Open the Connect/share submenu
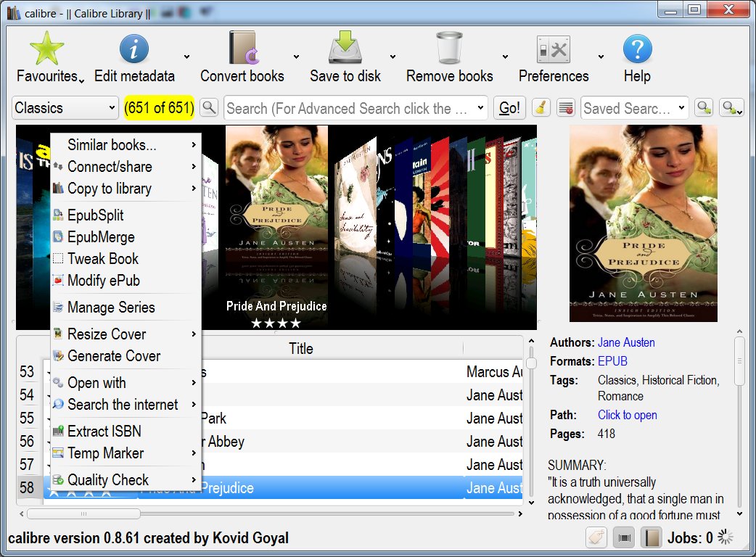The height and width of the screenshot is (557, 756). pyautogui.click(x=126, y=166)
